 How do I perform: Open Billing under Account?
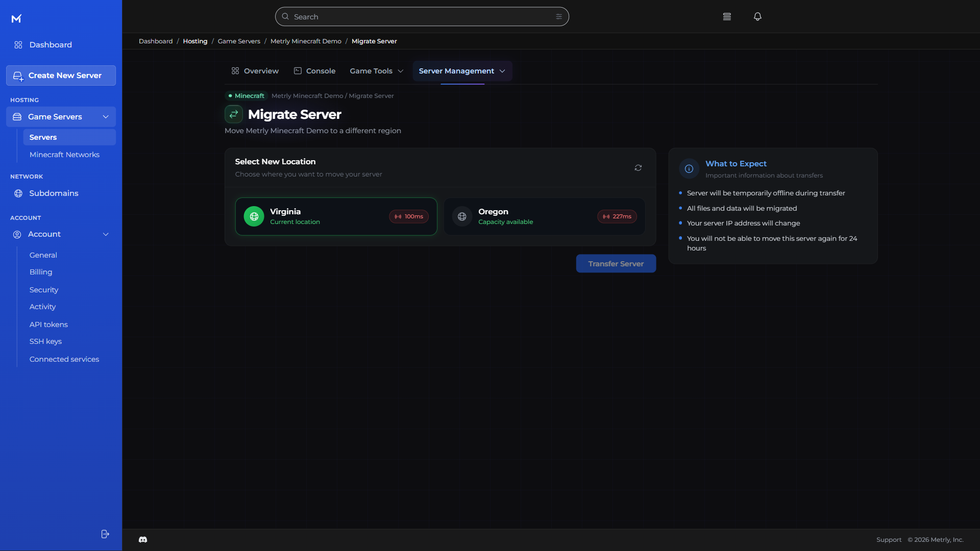41,272
